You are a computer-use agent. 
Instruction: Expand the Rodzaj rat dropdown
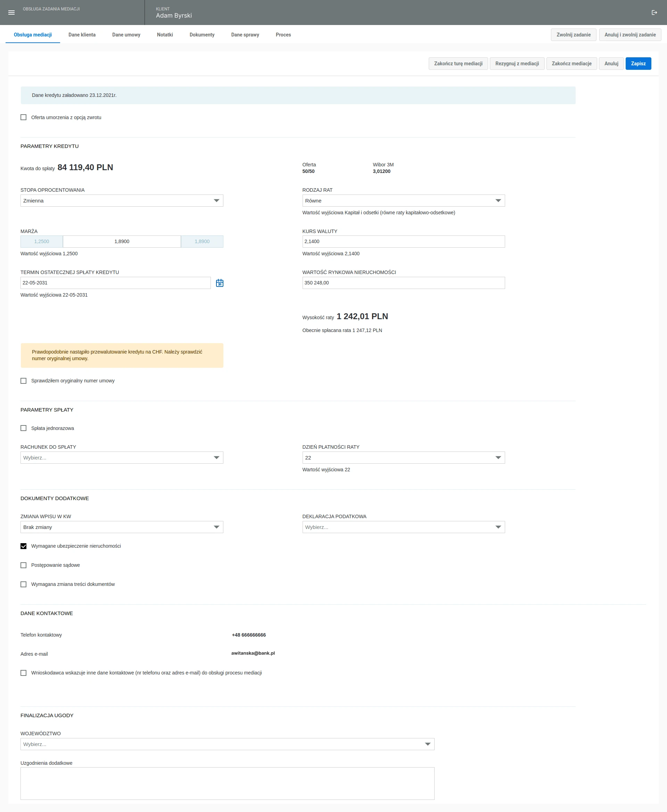403,200
